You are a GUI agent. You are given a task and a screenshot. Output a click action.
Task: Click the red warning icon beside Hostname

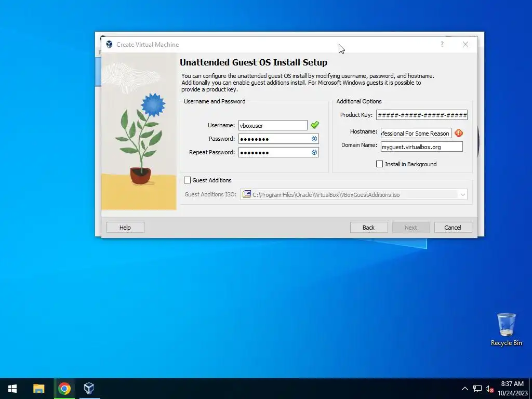click(x=459, y=133)
